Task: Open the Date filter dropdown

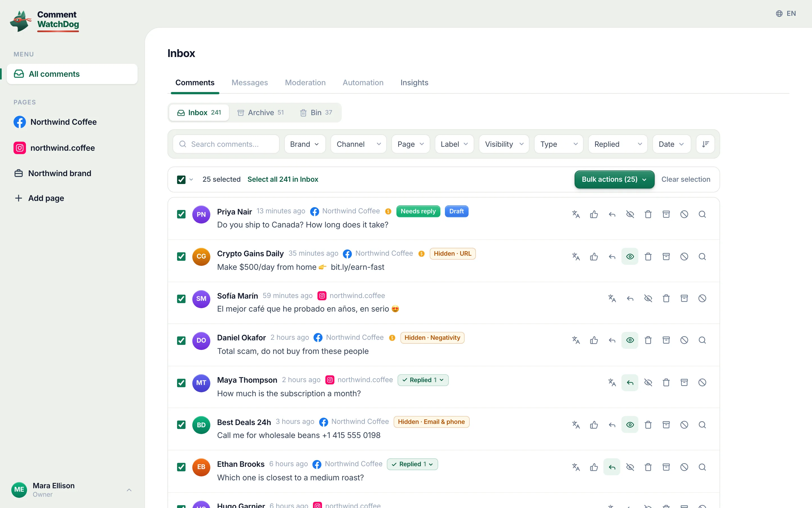Action: coord(671,144)
